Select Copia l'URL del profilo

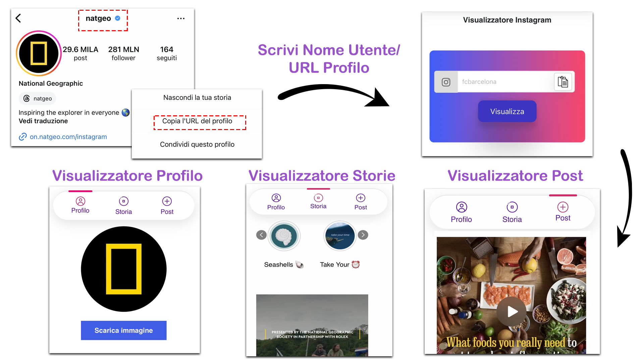[197, 121]
